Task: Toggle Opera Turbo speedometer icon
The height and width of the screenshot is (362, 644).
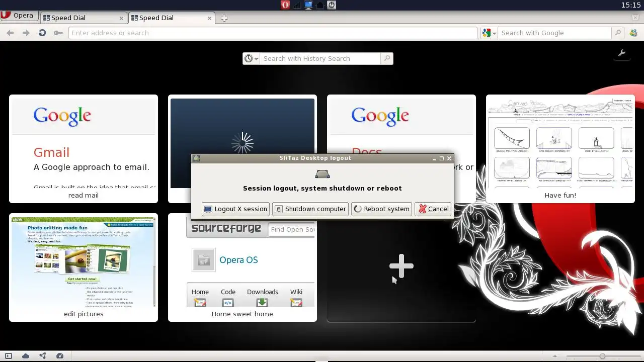Action: 60,356
